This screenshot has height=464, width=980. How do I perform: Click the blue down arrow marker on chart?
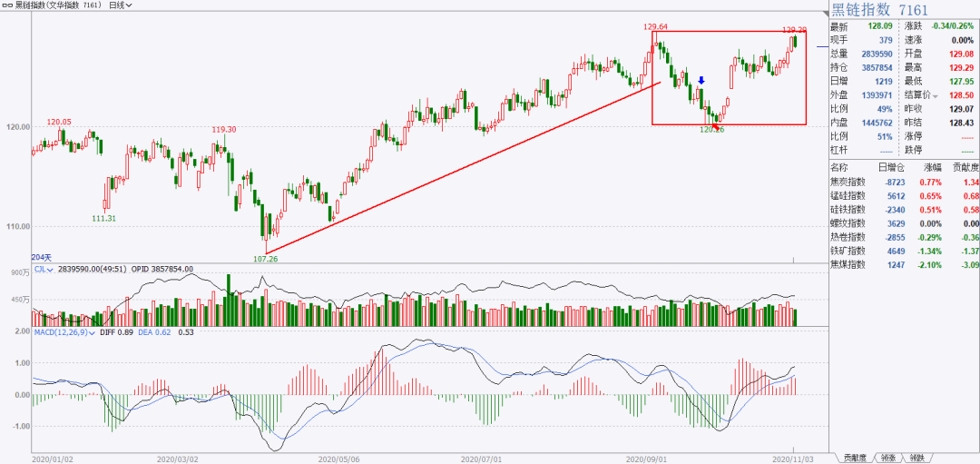[x=701, y=80]
